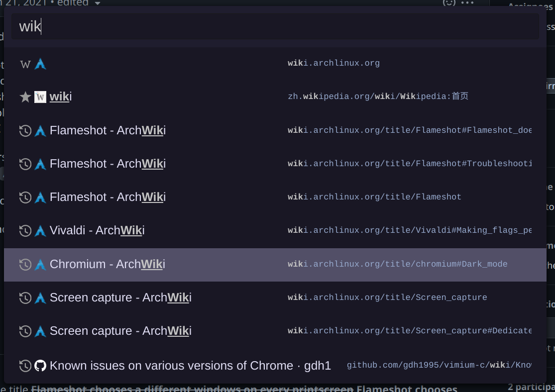Image resolution: width=555 pixels, height=392 pixels.
Task: Click history icon of plain title/Flameshot row
Action: (x=25, y=197)
